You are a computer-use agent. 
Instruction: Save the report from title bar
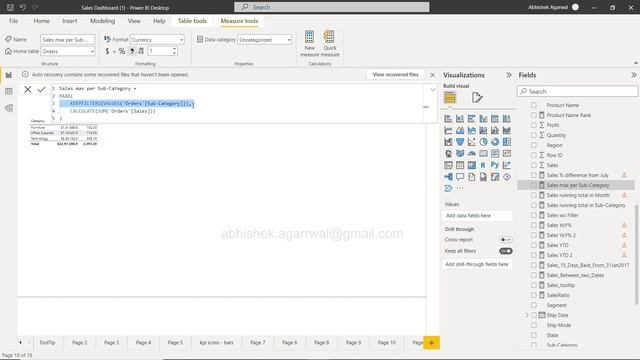pyautogui.click(x=10, y=7)
